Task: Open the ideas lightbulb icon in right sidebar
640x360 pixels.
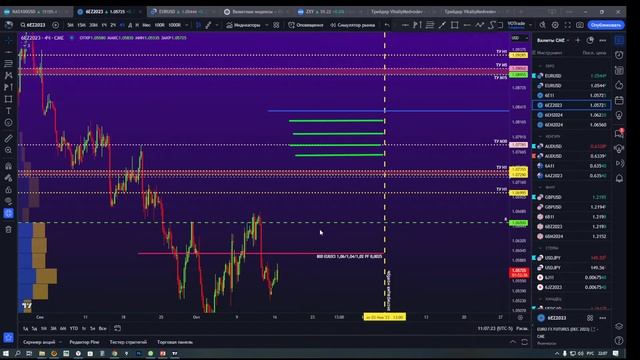Action: coord(619,116)
